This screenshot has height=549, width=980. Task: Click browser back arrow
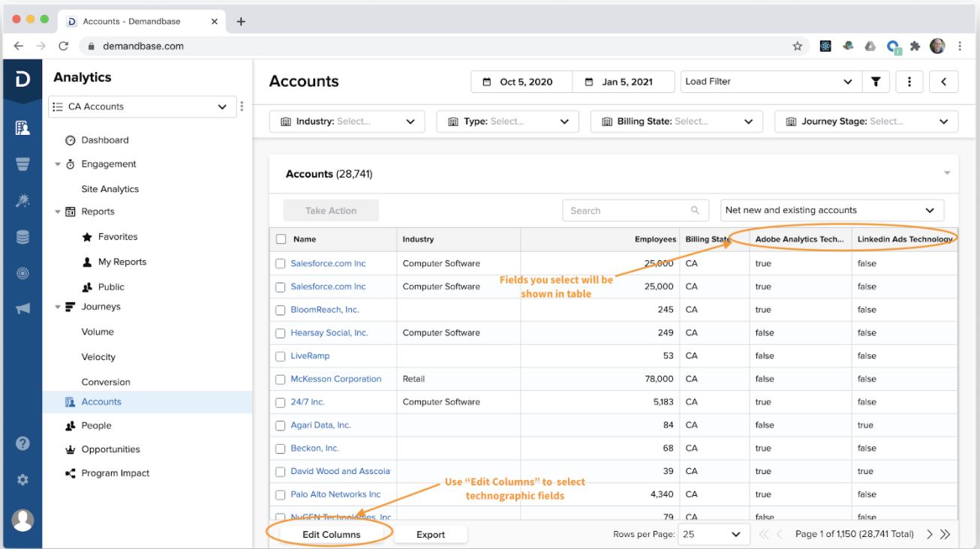(x=18, y=46)
